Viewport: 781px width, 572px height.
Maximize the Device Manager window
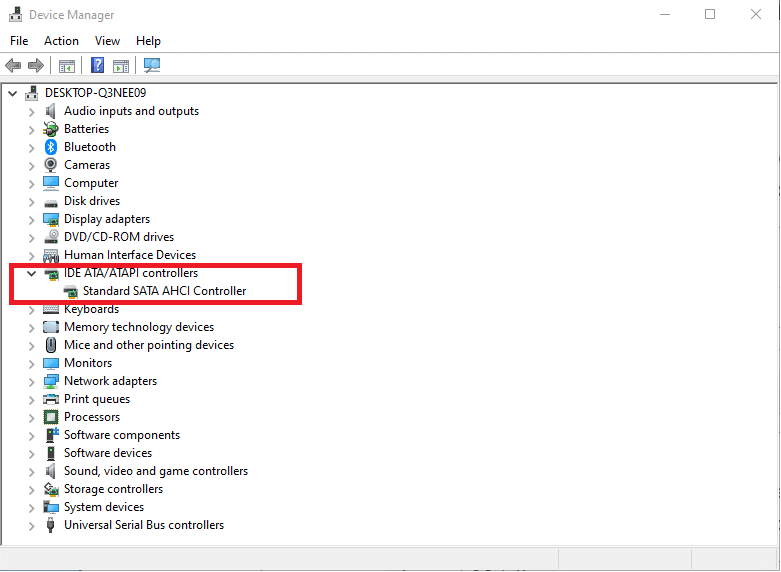pos(710,14)
